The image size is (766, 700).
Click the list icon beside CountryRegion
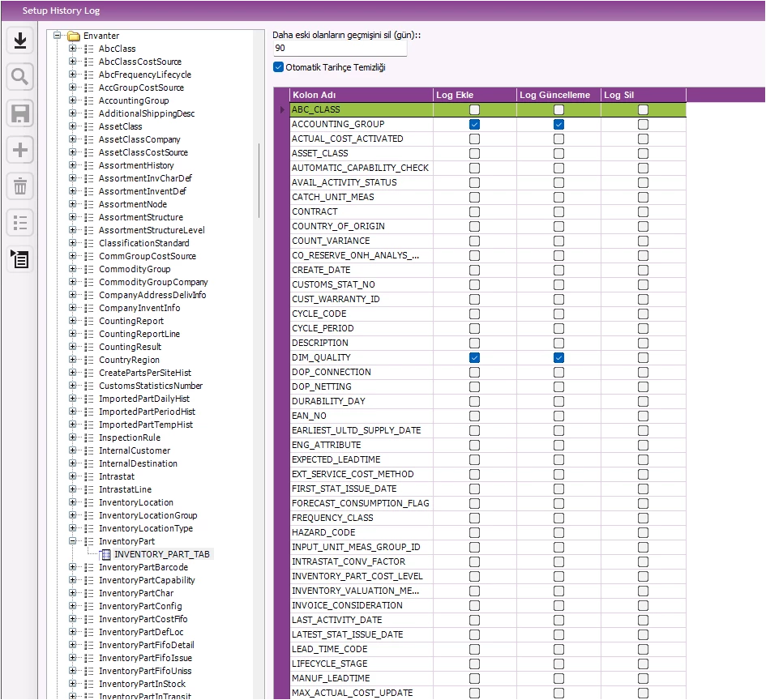(x=88, y=360)
